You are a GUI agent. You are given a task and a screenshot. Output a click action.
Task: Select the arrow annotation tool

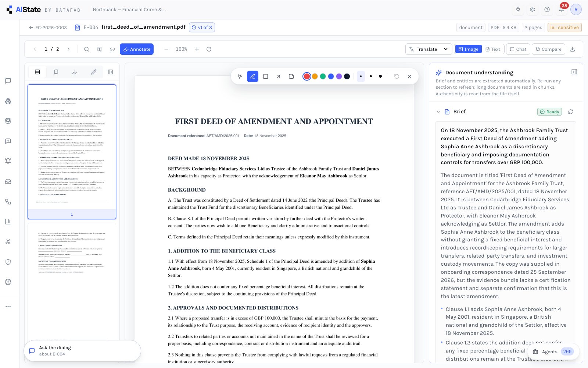tap(278, 76)
